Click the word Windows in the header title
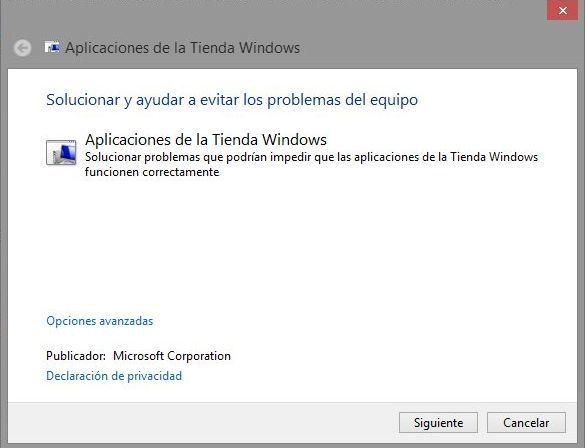 pos(269,48)
